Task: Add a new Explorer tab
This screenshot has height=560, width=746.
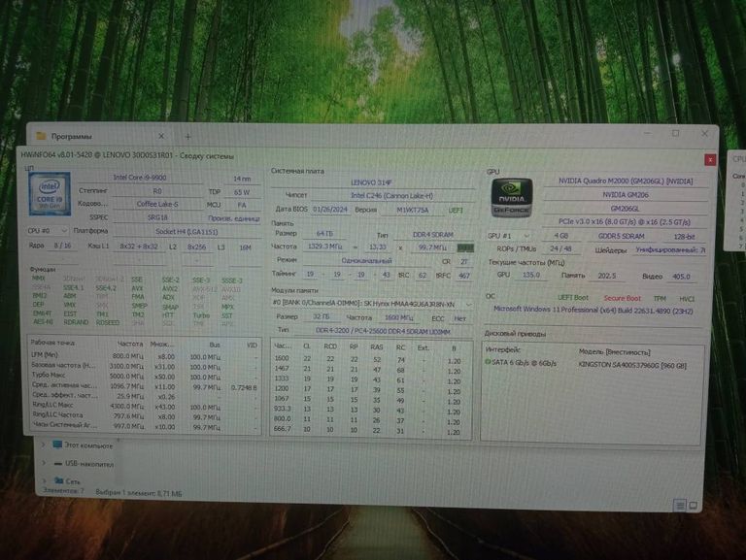Action: [187, 137]
